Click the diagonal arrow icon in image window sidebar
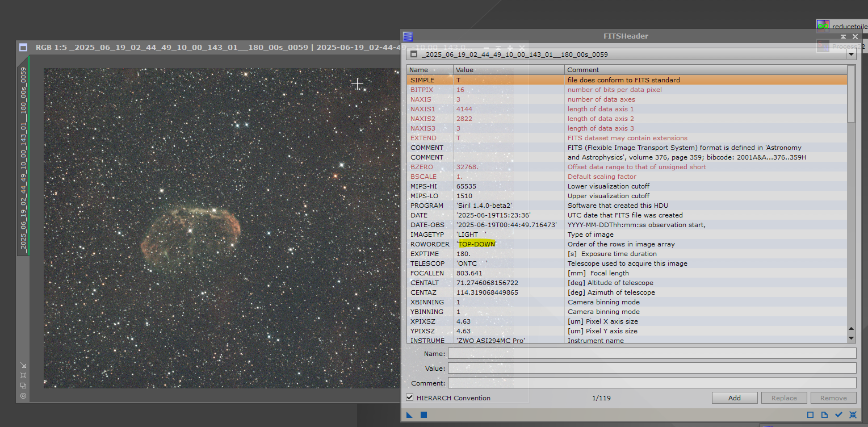The height and width of the screenshot is (427, 868). [x=23, y=365]
